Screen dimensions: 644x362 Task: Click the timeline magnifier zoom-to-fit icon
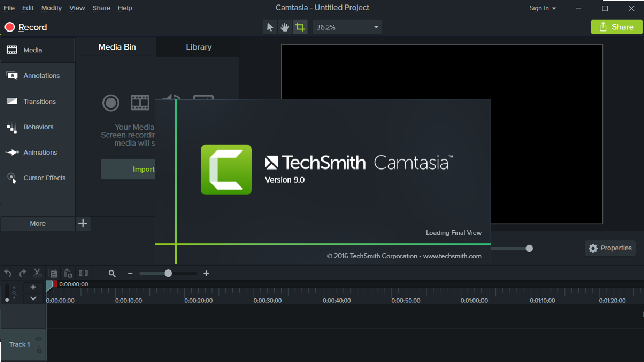pos(112,273)
